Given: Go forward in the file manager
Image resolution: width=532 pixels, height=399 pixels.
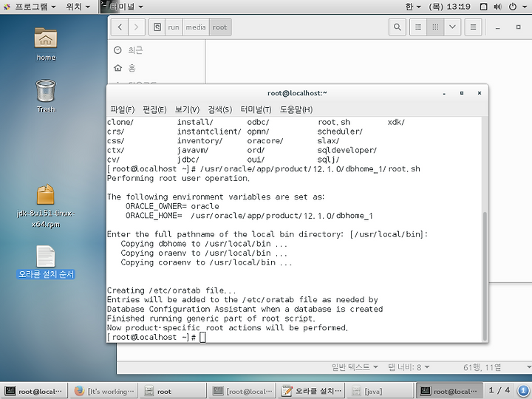Looking at the screenshot, I should (x=137, y=27).
